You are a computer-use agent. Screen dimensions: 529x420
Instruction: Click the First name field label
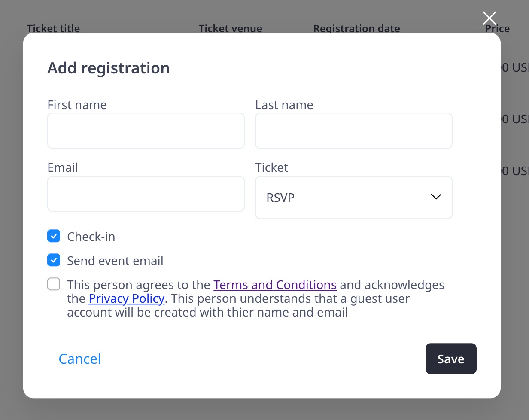tap(77, 105)
